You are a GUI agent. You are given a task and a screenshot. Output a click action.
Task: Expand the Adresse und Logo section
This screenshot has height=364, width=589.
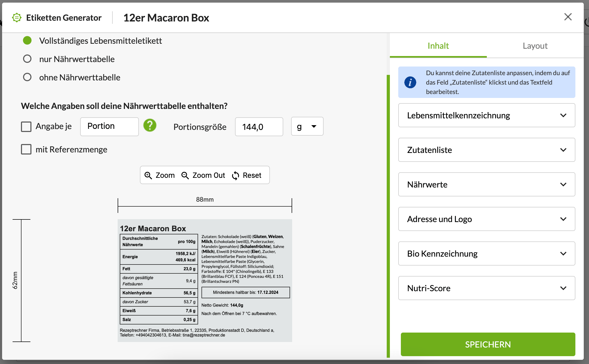(487, 219)
